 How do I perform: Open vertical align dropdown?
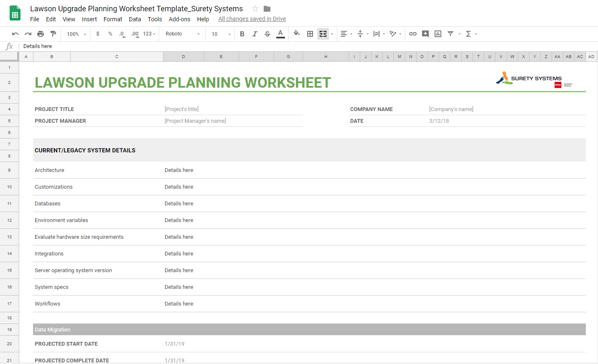(x=363, y=34)
